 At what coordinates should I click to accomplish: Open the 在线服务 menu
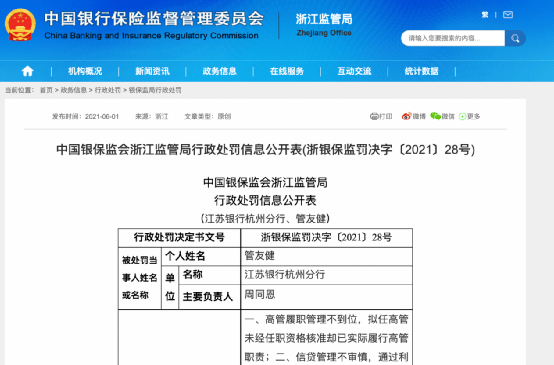287,71
